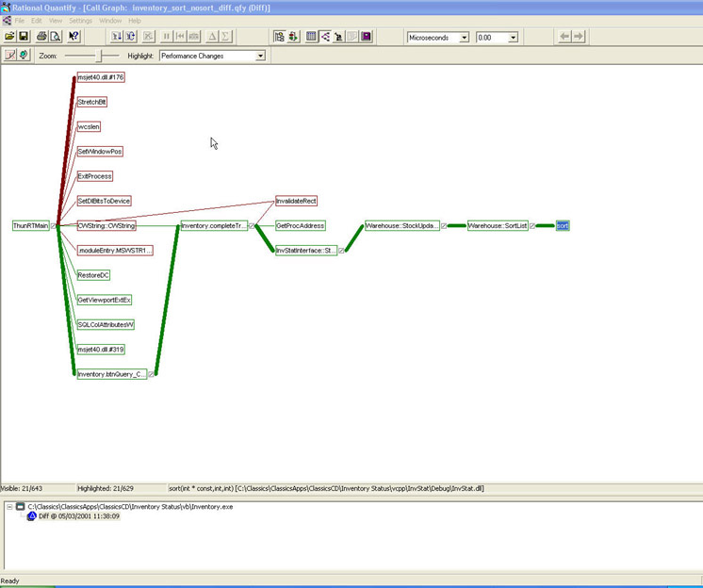Select the GetProcAddress function node
The image size is (703, 588).
coord(300,226)
